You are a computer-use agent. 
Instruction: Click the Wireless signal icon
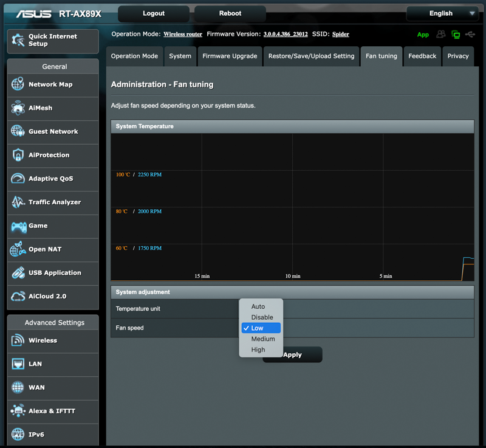click(x=18, y=340)
